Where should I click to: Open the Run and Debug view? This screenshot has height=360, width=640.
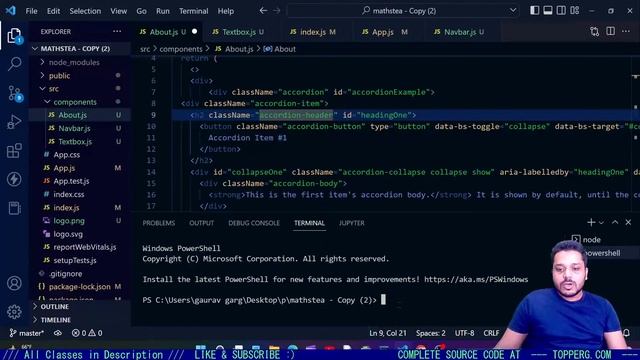click(x=15, y=122)
